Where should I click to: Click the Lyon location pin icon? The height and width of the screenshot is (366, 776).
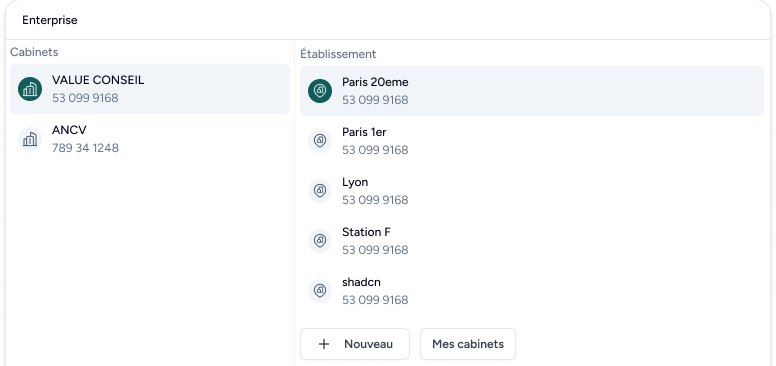coord(320,191)
